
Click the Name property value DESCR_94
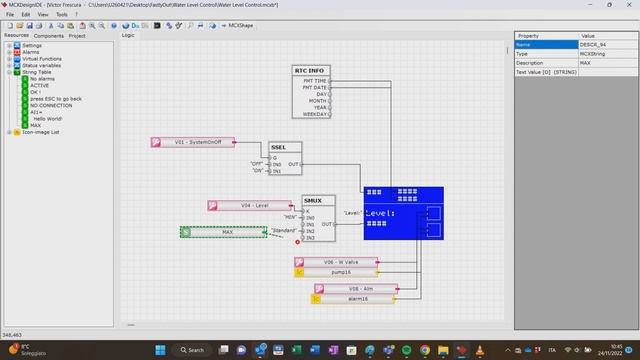point(608,44)
